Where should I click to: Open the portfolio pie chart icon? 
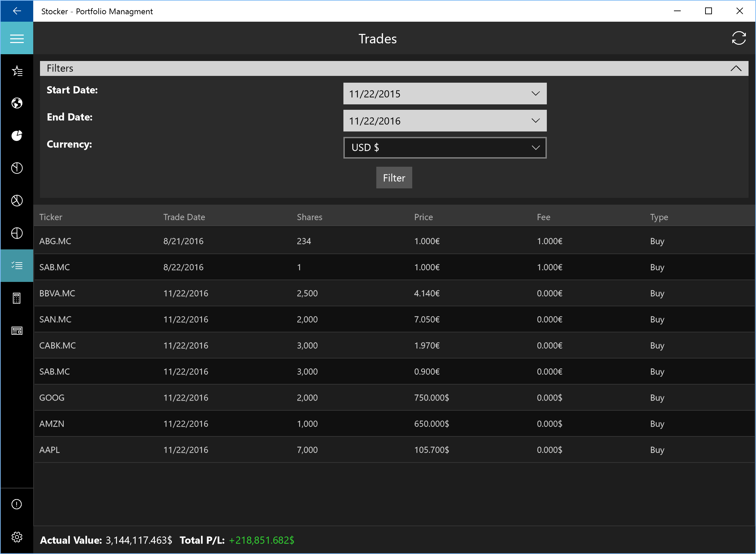[17, 136]
